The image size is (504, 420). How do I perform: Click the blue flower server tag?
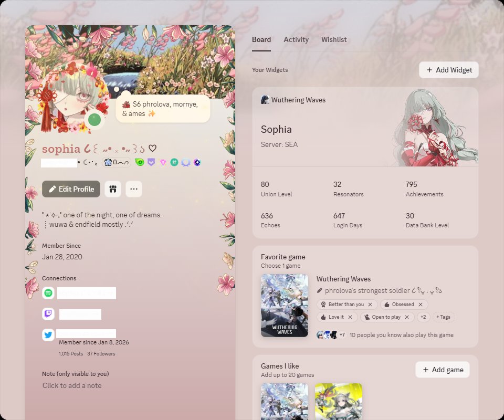coord(117,162)
